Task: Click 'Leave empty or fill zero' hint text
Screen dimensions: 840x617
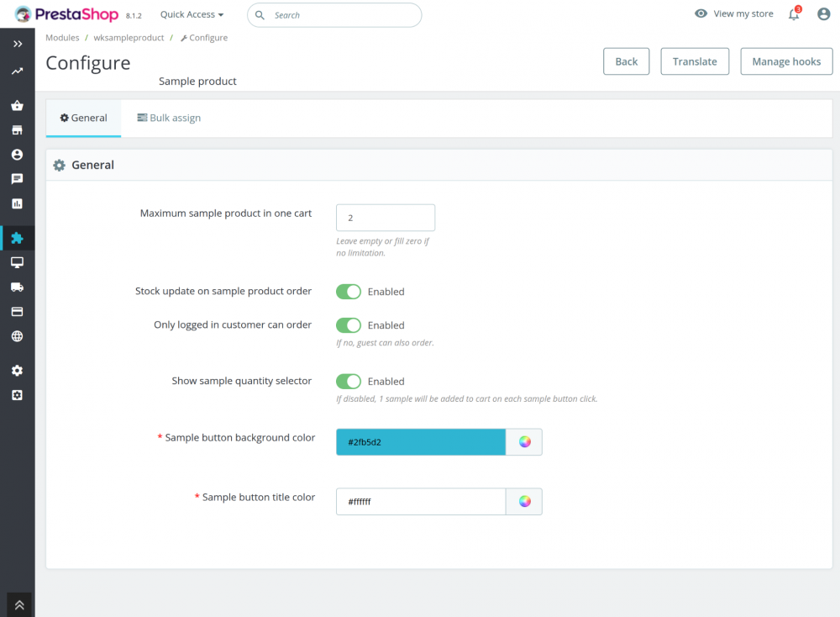Action: [382, 247]
